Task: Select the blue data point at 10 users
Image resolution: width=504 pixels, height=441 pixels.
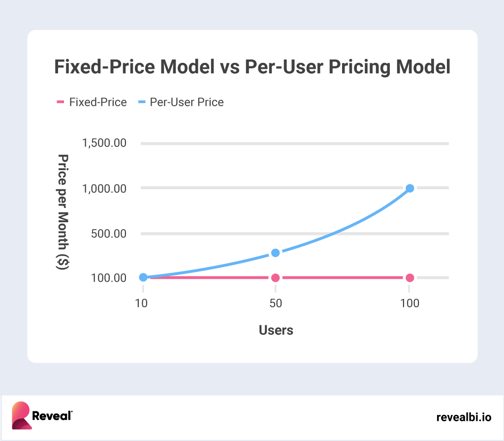Action: coord(143,277)
